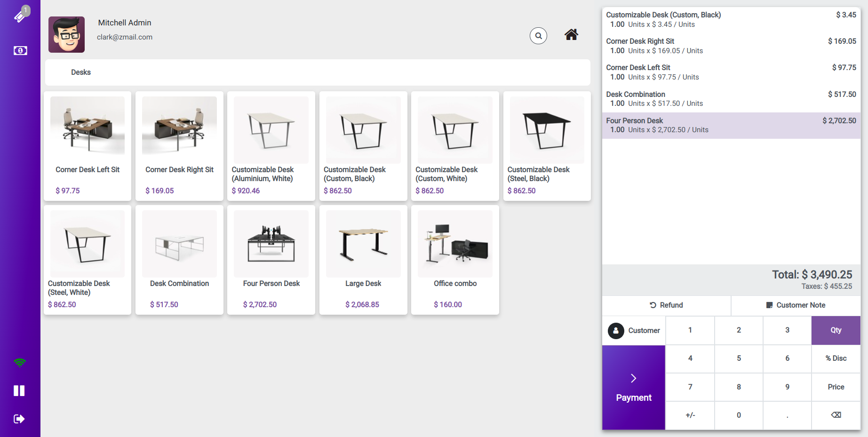
Task: Go to the home category icon
Action: pyautogui.click(x=571, y=35)
